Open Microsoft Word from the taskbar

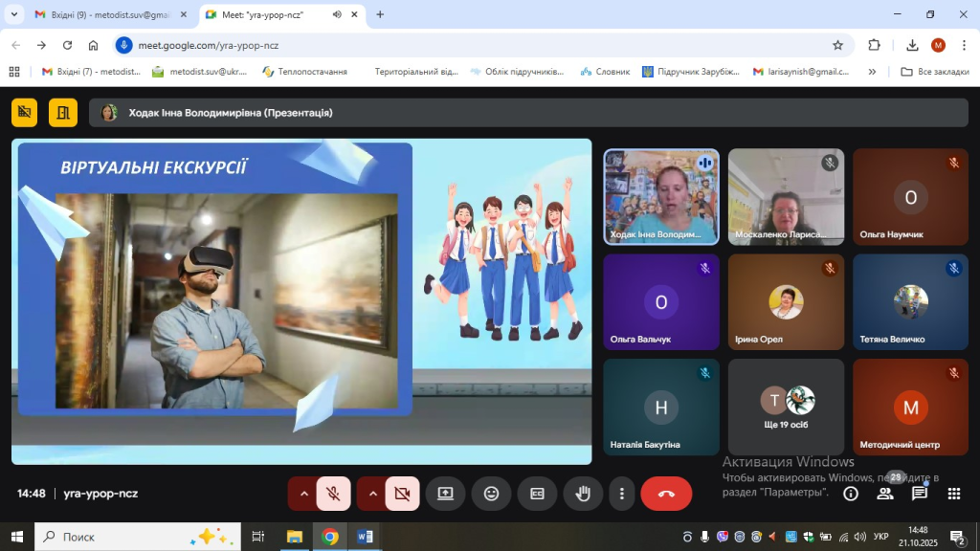[x=365, y=537]
